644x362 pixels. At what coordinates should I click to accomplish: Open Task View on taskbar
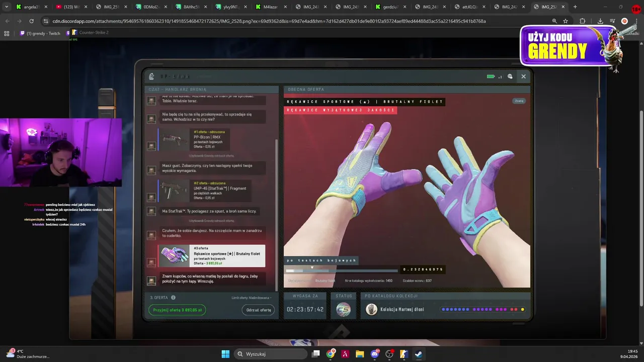click(x=316, y=354)
